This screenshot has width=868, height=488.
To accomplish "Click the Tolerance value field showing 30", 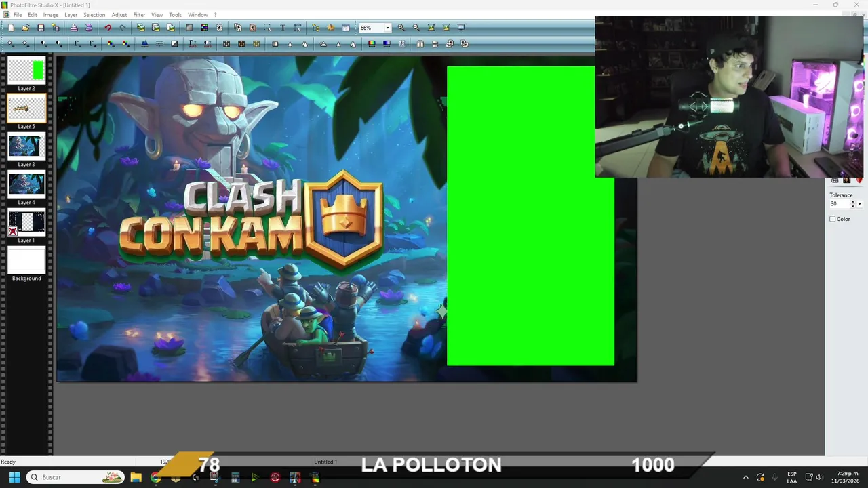I will (839, 204).
